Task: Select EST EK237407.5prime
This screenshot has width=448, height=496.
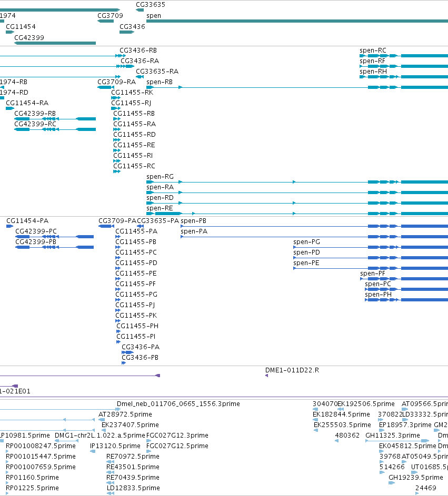Action: coord(103,430)
